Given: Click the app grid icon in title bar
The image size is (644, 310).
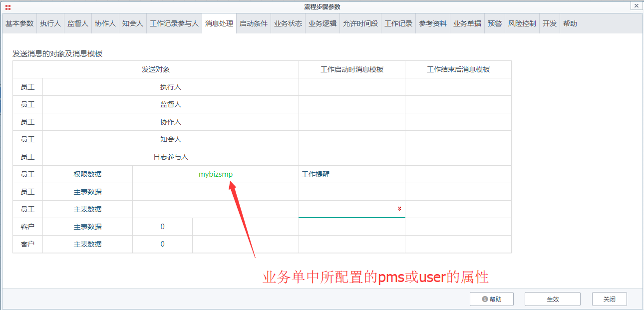Looking at the screenshot, I should click(x=8, y=7).
